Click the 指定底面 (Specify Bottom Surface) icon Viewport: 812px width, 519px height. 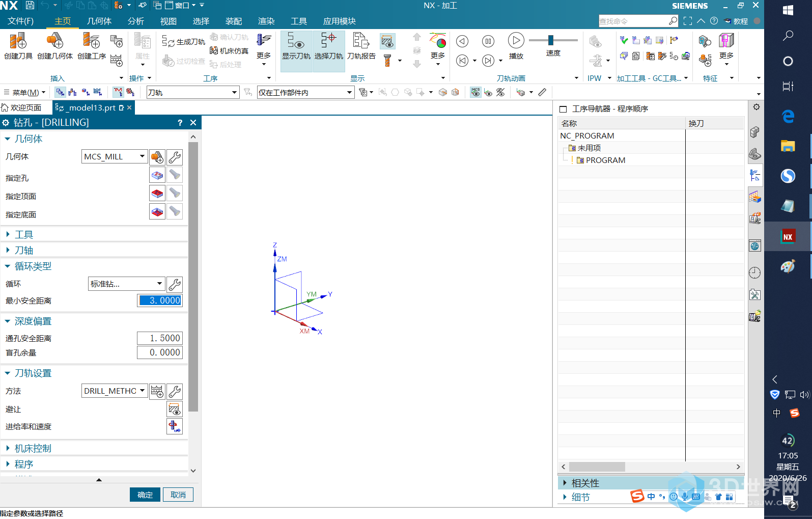pos(157,212)
